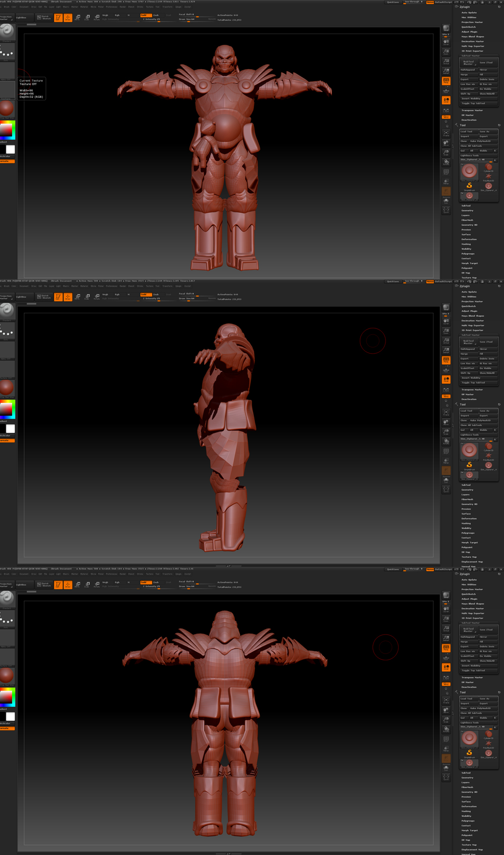Open Render menu in front-view window
The image size is (504, 855).
122,7
